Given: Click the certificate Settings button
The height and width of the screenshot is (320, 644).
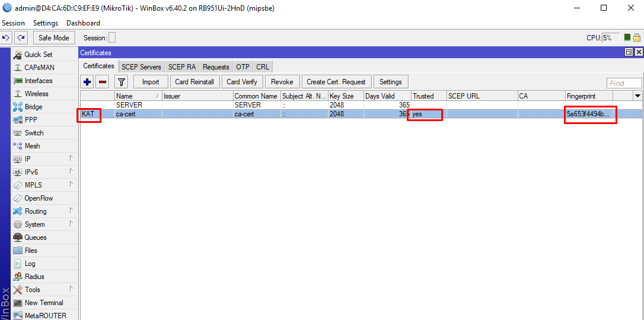Looking at the screenshot, I should point(391,82).
